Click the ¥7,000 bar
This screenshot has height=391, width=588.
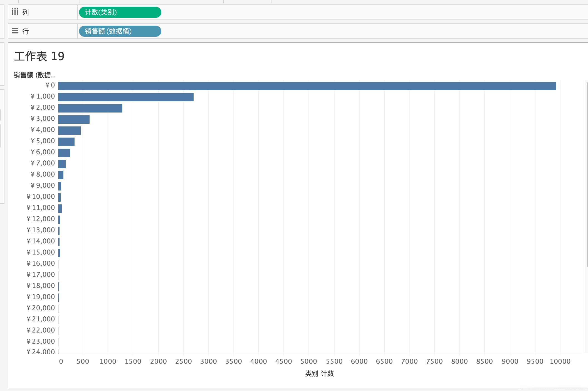pos(62,164)
